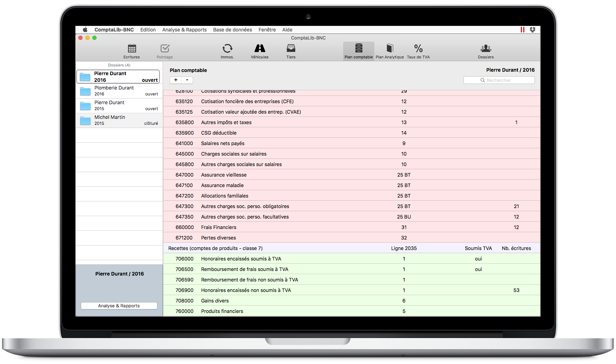Screen dimensions: 616x364
Task: Open Immos. toolbar icon
Action: click(227, 51)
